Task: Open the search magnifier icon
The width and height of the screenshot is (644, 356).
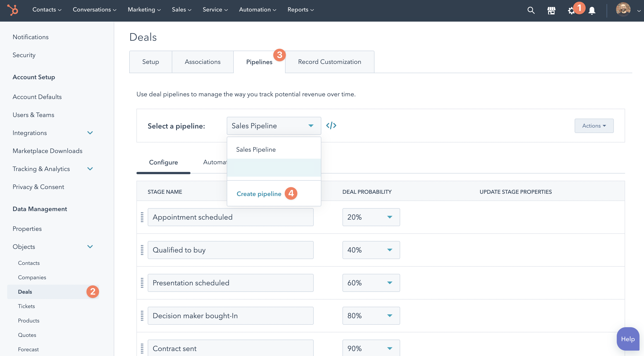Action: pos(531,10)
